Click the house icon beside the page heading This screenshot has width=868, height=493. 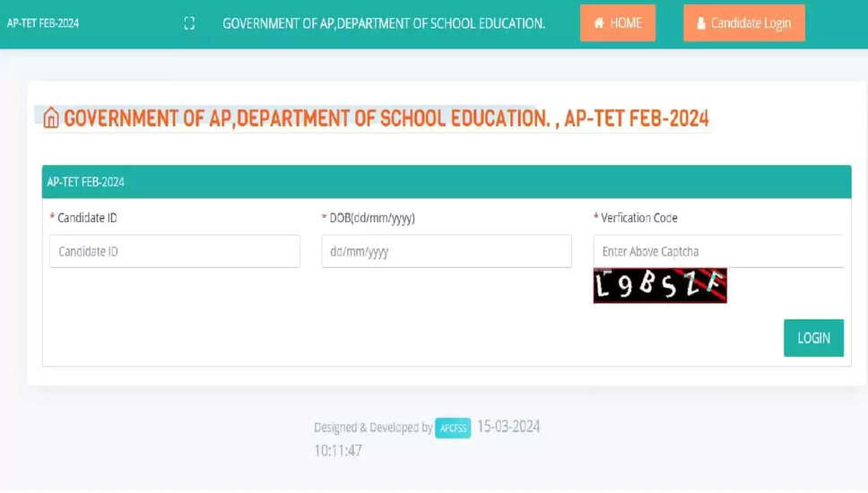click(51, 118)
